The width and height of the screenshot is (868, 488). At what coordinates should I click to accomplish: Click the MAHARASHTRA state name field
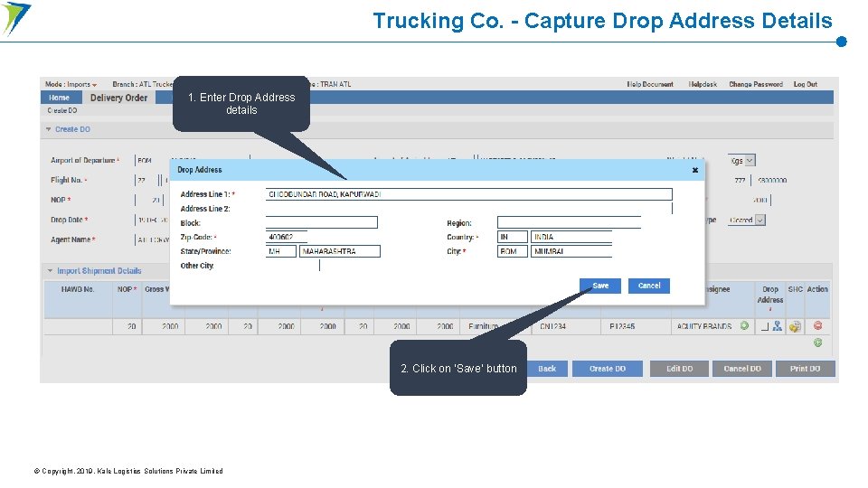point(340,251)
